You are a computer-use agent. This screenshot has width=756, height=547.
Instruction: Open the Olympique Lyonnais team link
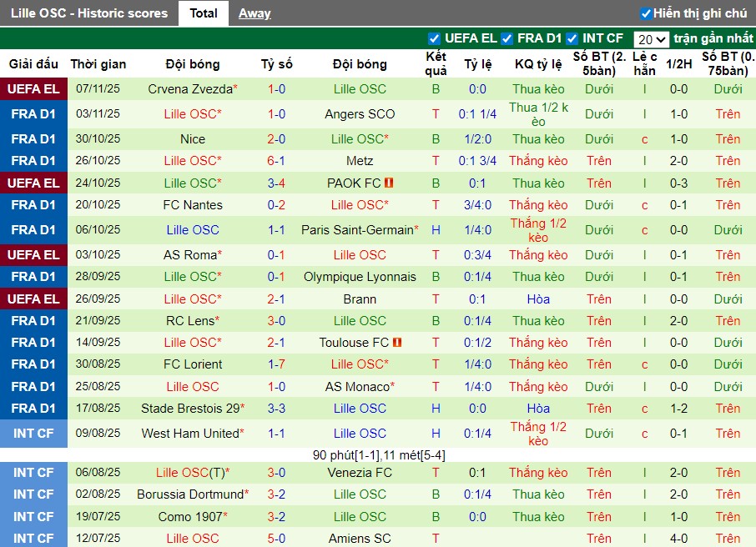coord(360,277)
